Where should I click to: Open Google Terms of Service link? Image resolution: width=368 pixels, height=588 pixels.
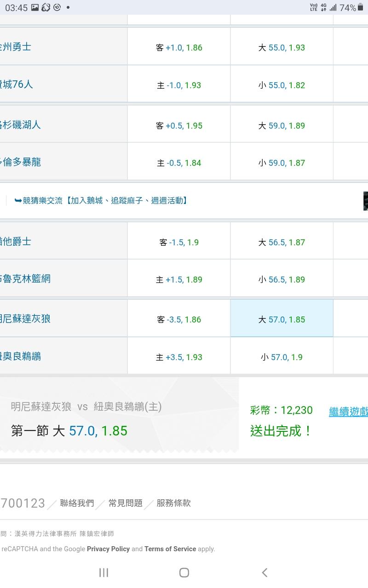point(170,549)
